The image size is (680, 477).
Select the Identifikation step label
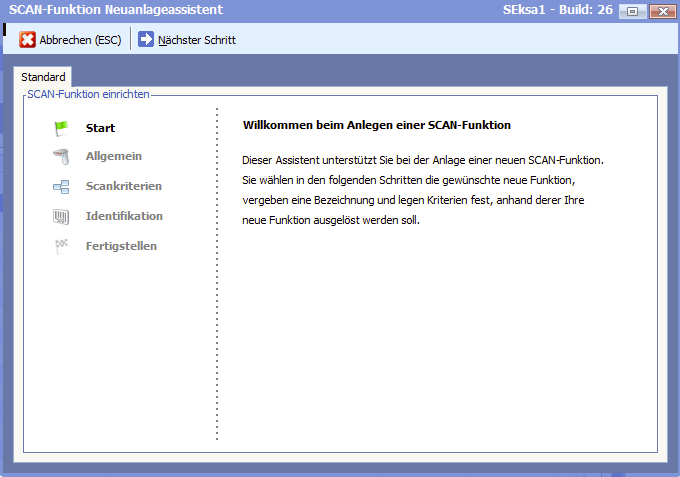coord(124,216)
